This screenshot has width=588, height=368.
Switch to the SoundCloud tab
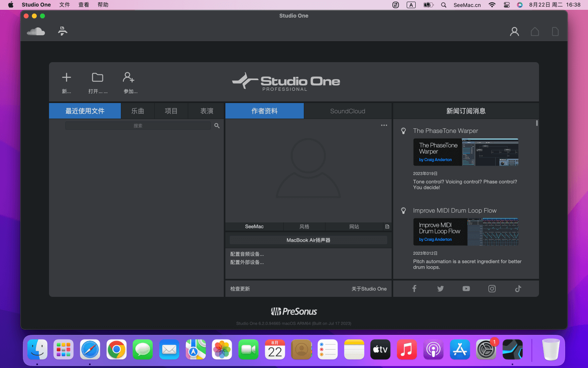point(347,111)
